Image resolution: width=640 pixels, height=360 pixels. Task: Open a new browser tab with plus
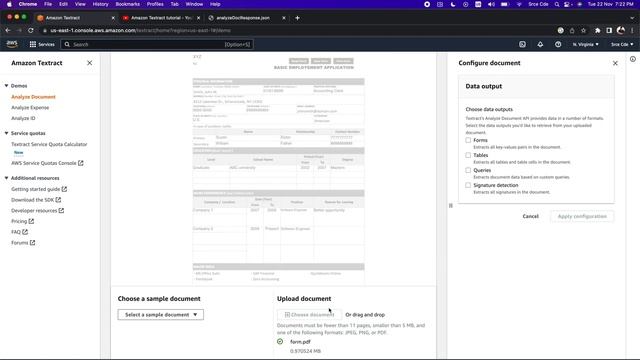pos(297,18)
